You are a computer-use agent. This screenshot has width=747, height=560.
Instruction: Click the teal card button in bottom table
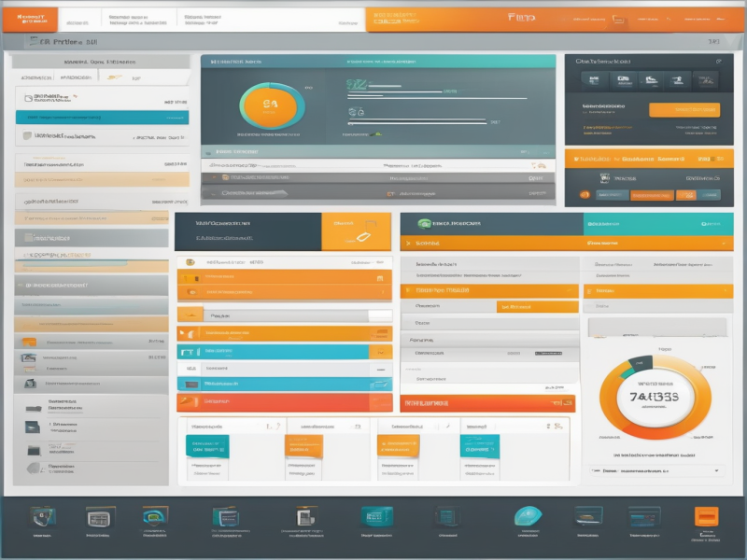pos(208,445)
